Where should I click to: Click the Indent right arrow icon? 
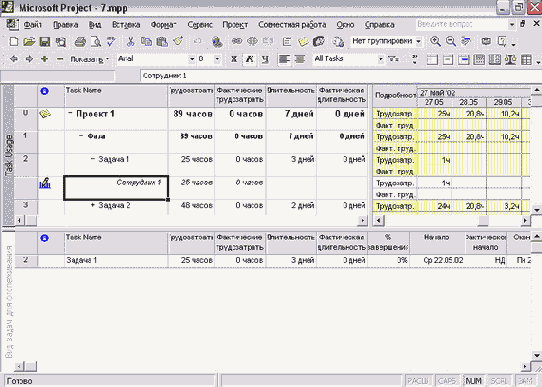point(29,59)
